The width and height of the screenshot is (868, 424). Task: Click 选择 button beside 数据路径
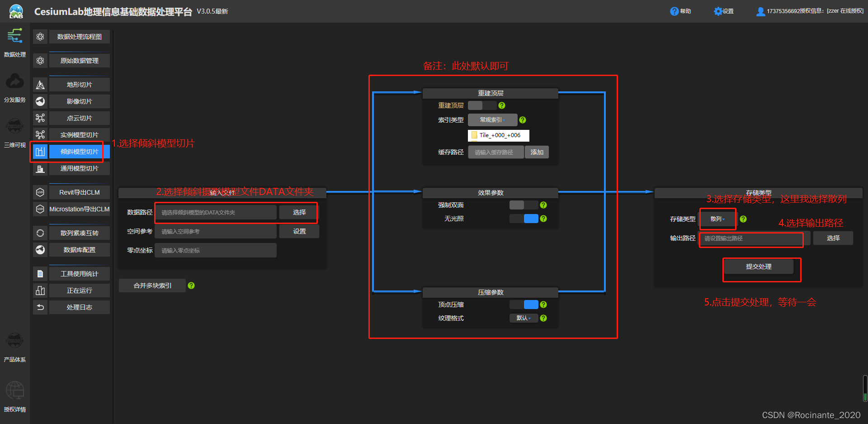(299, 212)
